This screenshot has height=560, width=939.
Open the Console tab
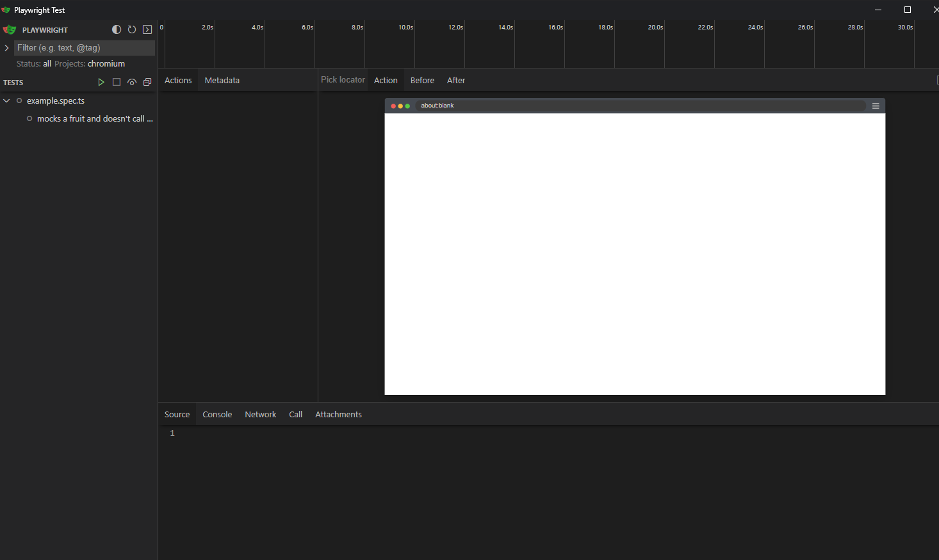point(217,414)
